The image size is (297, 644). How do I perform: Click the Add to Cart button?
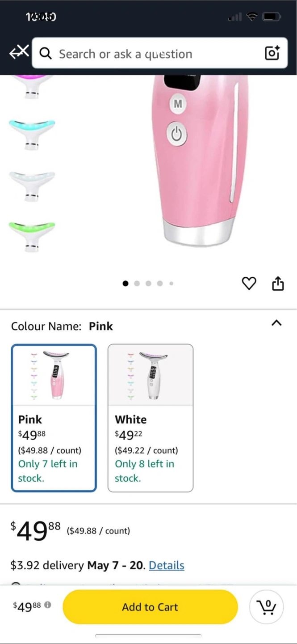pos(150,607)
